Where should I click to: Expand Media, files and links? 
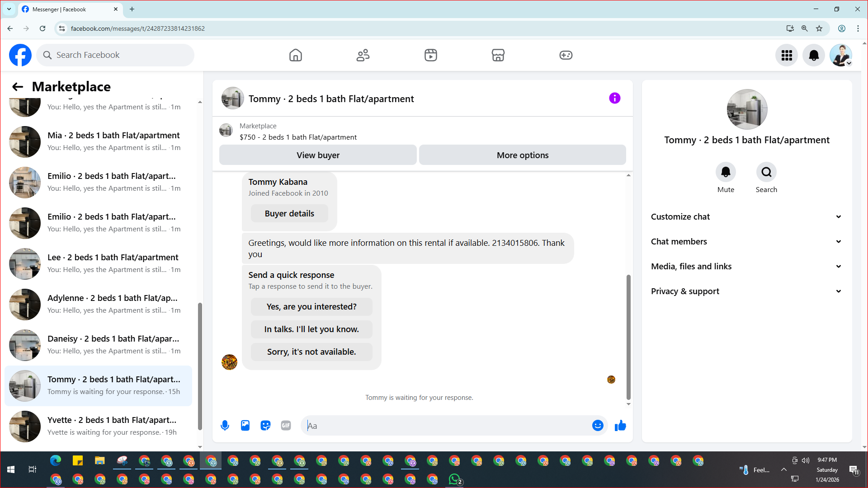coord(746,266)
